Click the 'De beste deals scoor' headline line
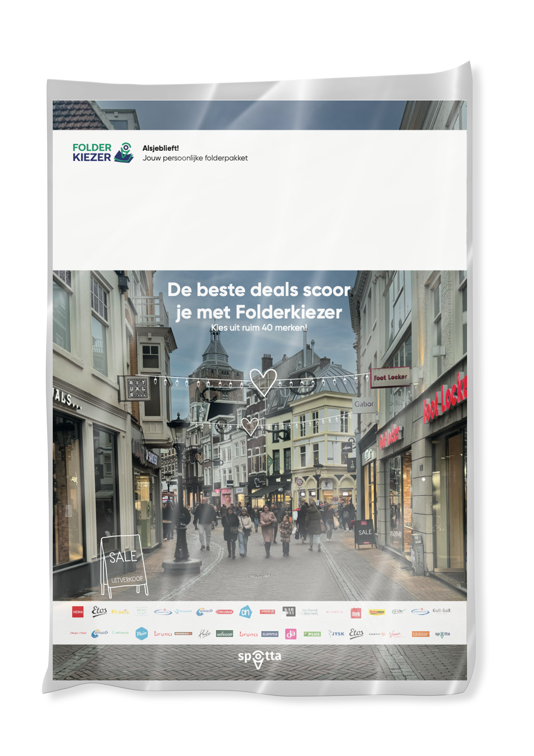This screenshot has width=534, height=756. coord(259,290)
